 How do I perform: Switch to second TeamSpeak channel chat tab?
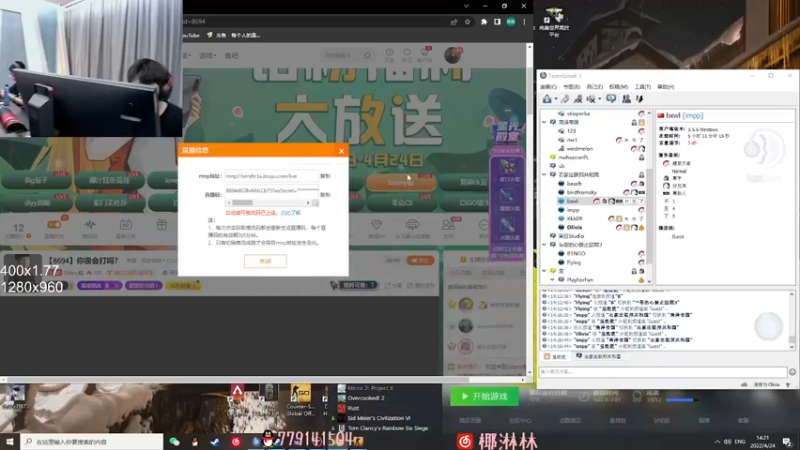[599, 357]
